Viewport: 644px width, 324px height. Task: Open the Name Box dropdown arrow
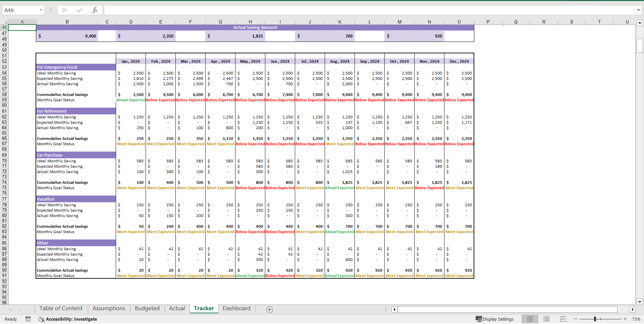tap(41, 10)
